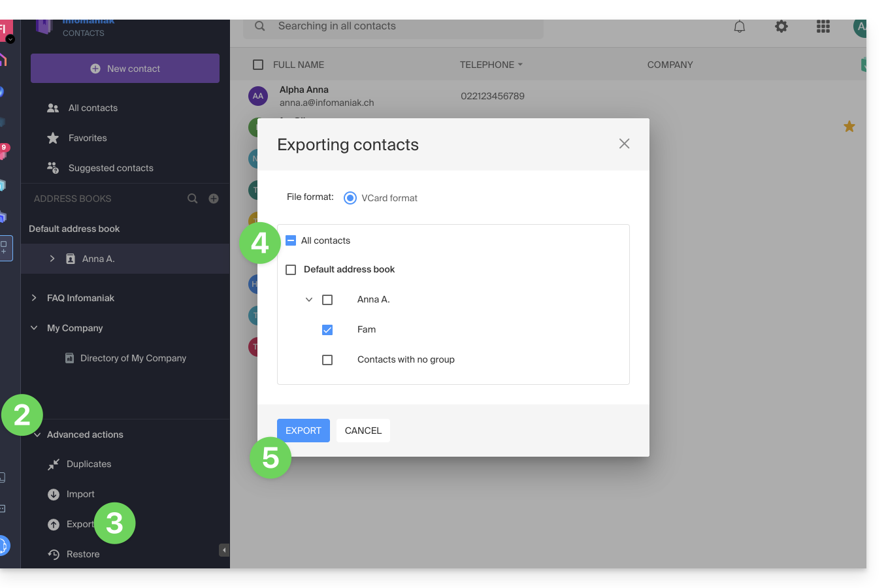Select Duplicates under Advanced actions
This screenshot has width=886, height=588.
(x=89, y=464)
